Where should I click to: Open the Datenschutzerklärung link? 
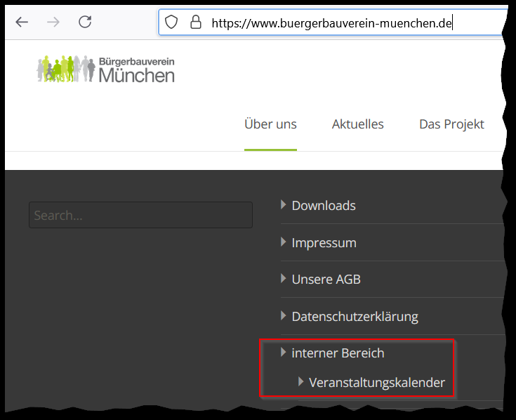(x=355, y=317)
